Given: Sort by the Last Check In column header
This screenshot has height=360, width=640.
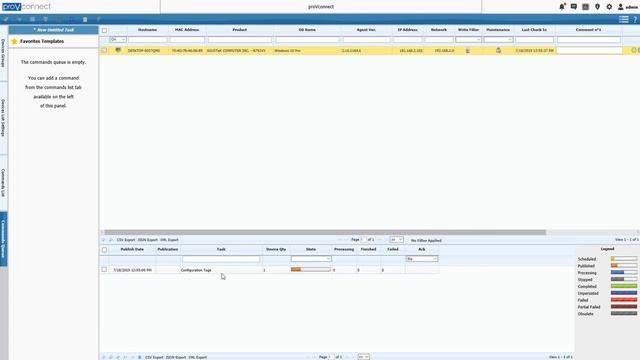Looking at the screenshot, I should coord(534,30).
